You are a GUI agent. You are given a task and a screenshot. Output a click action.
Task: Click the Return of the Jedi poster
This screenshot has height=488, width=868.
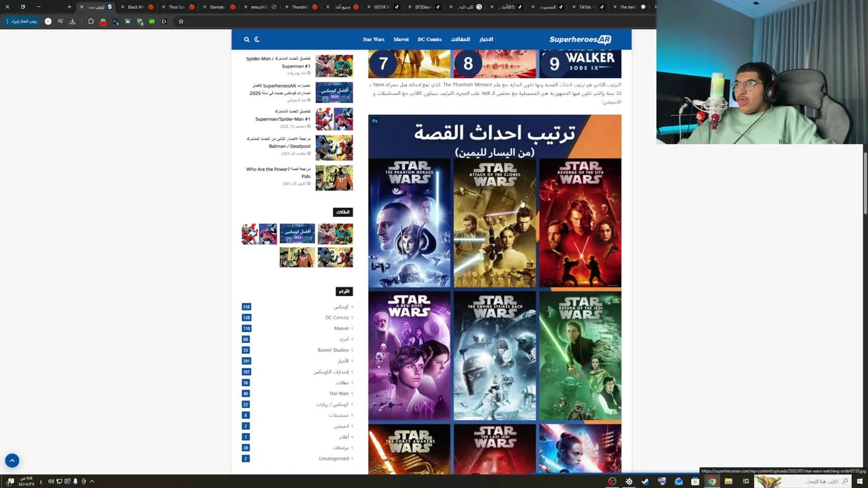[580, 357]
